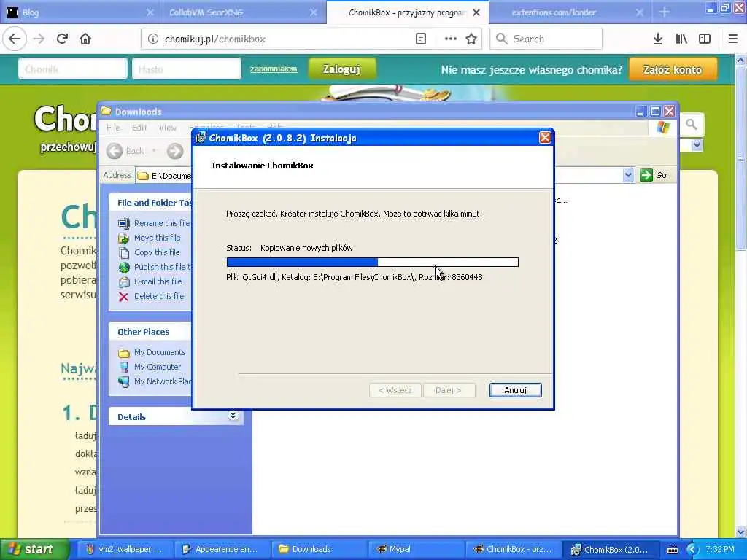Open the Firefox hamburger menu

click(733, 39)
